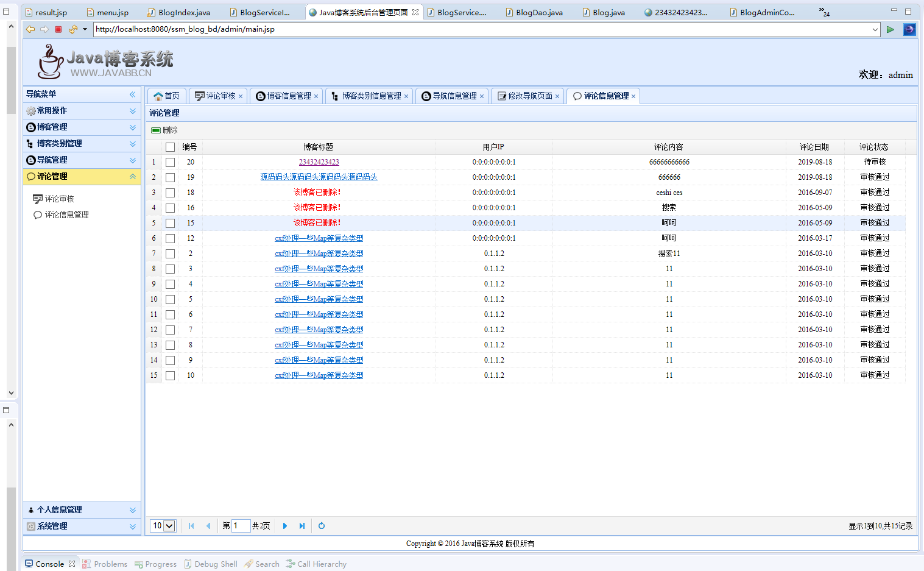This screenshot has width=924, height=571.
Task: Jump to last page of comment list
Action: (x=302, y=526)
